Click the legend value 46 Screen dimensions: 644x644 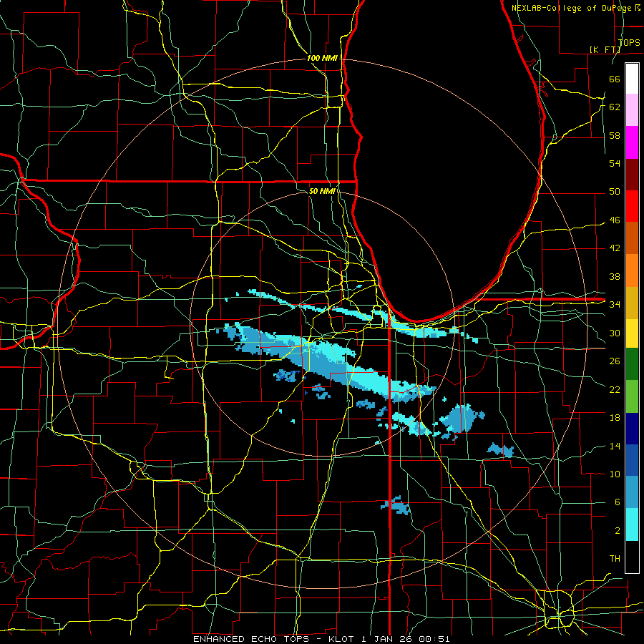tap(615, 220)
